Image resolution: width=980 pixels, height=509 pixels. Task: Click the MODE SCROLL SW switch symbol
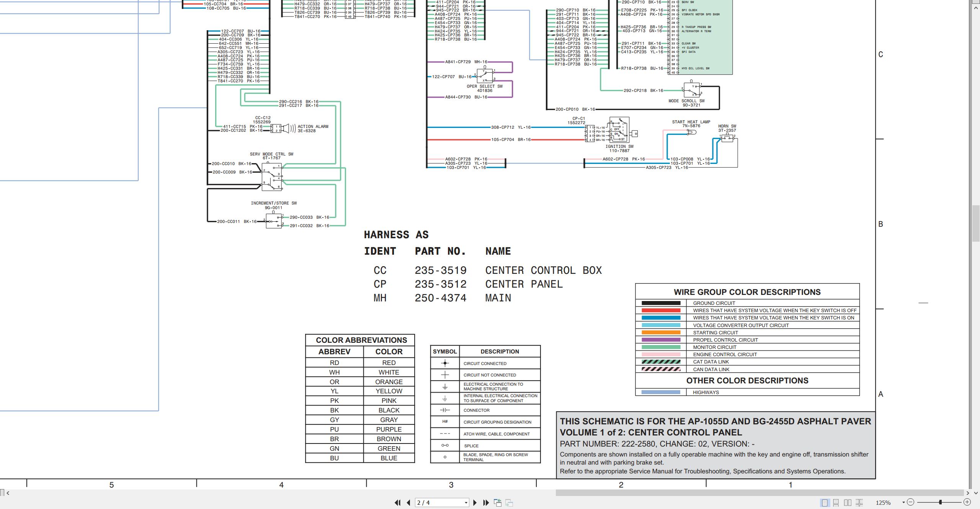point(691,90)
